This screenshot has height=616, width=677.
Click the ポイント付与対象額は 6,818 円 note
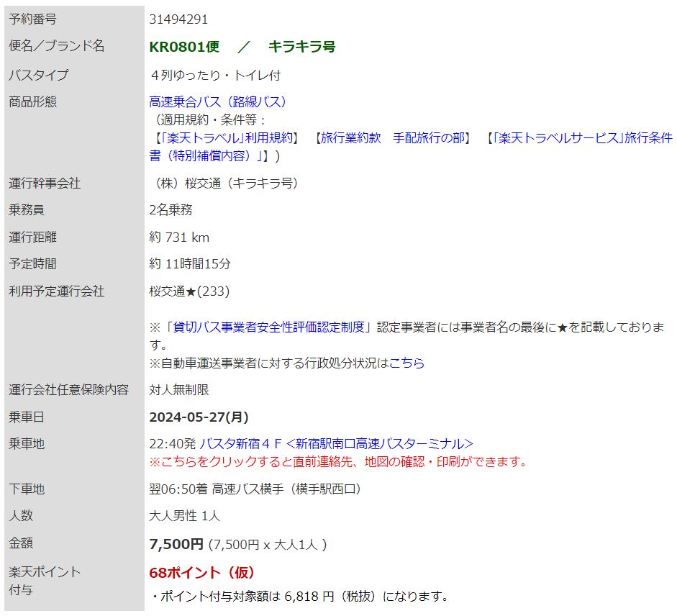pos(299,597)
